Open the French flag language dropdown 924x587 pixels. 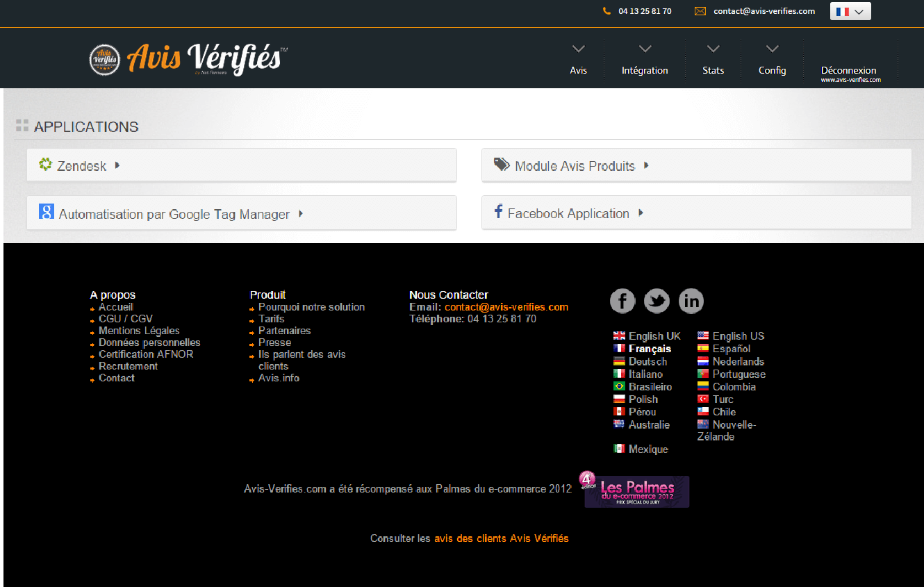point(850,11)
